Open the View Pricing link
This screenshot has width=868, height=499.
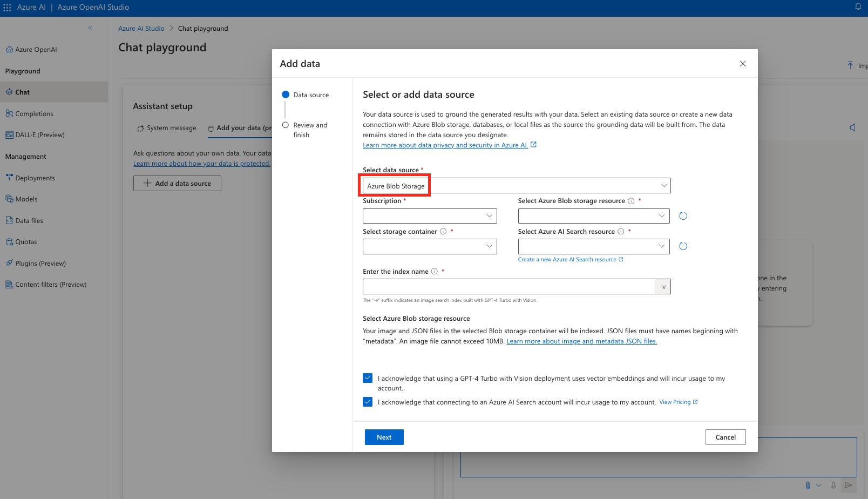[678, 402]
